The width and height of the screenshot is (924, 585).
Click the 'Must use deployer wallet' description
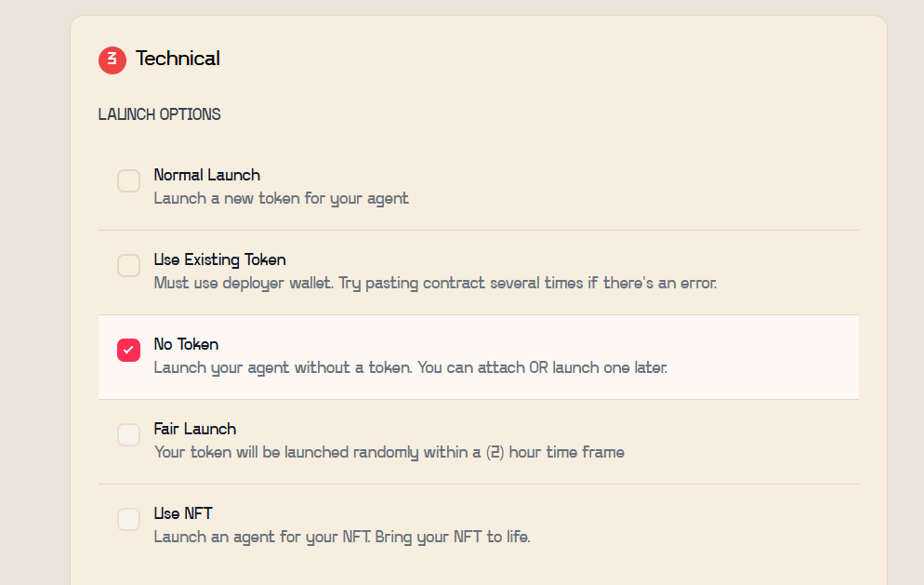pos(435,283)
